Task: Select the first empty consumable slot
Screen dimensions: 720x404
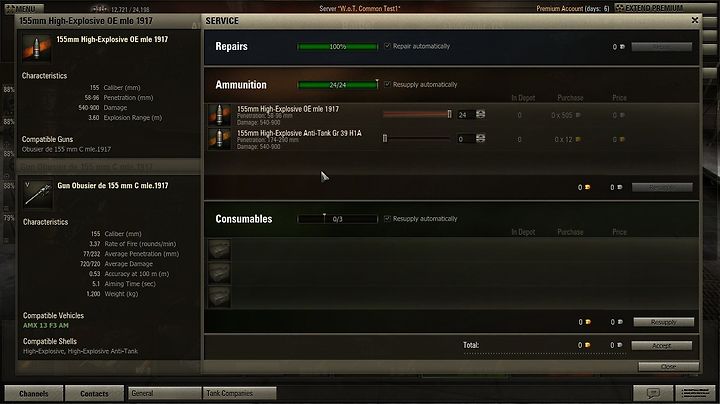Action: [x=219, y=250]
